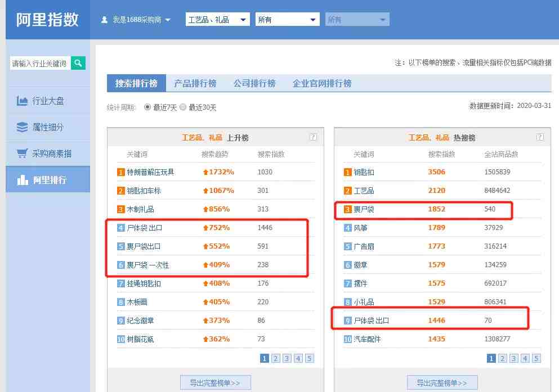Click current page 1 of 上升榜
Image resolution: width=559 pixels, height=392 pixels.
pyautogui.click(x=264, y=358)
